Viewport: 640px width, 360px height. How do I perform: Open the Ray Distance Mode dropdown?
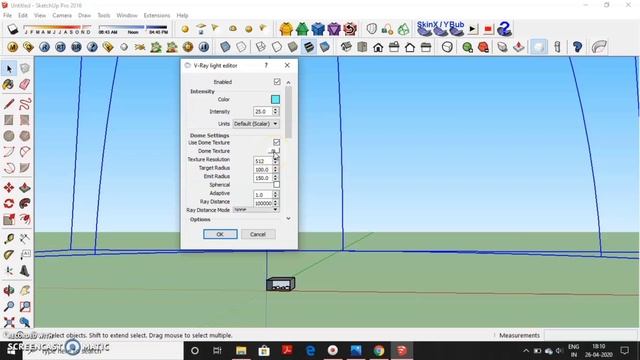click(x=256, y=209)
